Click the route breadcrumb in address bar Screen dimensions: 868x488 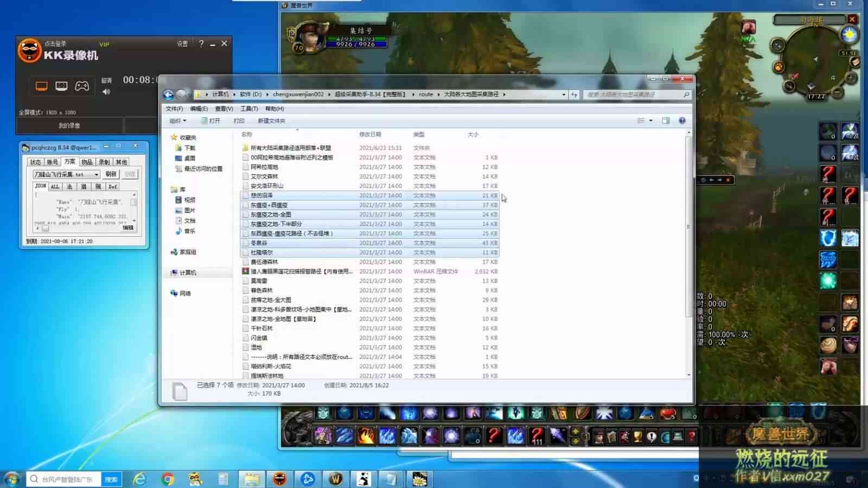426,94
